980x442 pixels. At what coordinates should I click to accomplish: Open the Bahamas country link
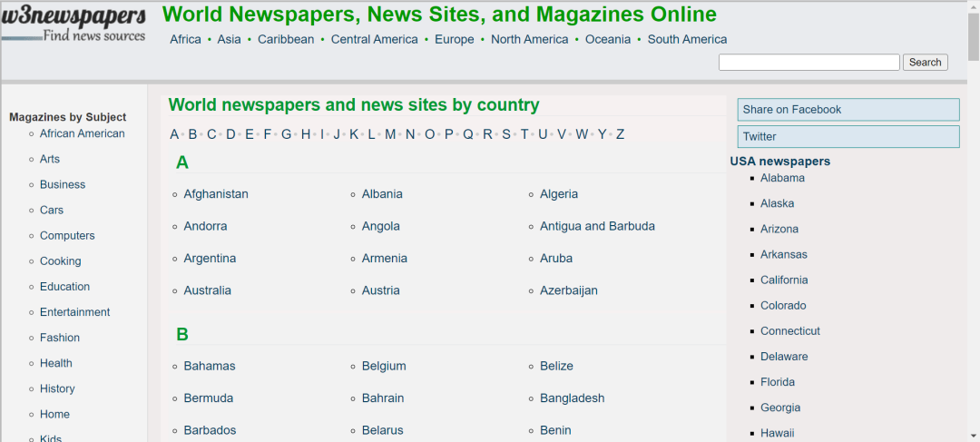pos(210,367)
